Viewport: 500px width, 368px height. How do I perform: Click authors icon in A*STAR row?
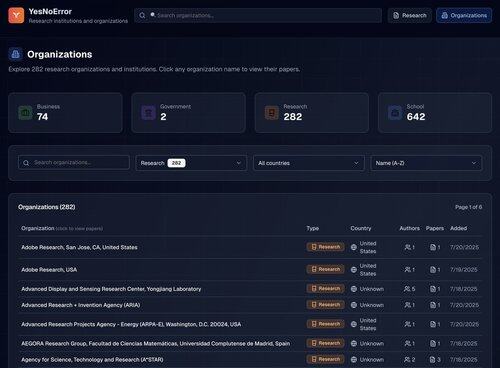[x=407, y=360]
